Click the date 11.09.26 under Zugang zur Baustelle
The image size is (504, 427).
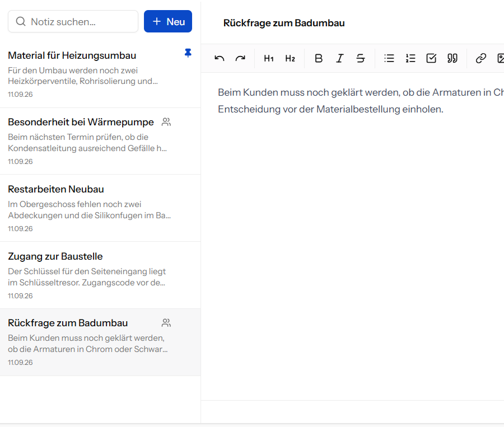pyautogui.click(x=20, y=296)
